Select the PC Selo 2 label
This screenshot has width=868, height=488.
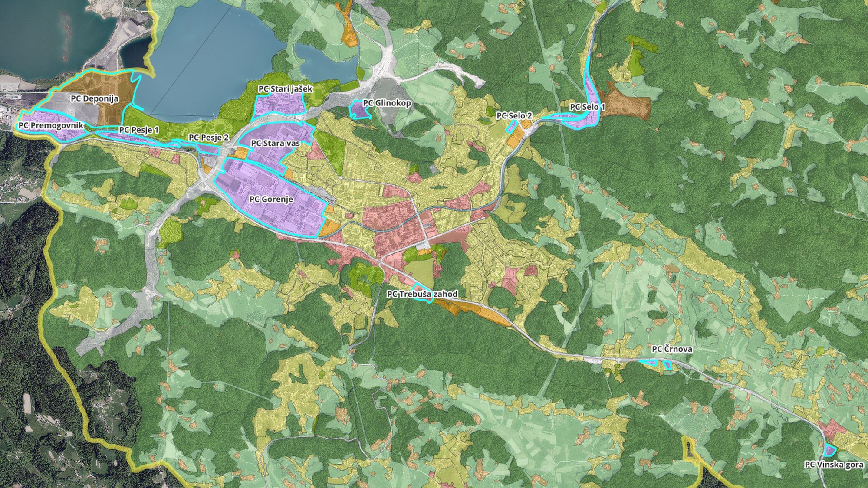click(514, 116)
